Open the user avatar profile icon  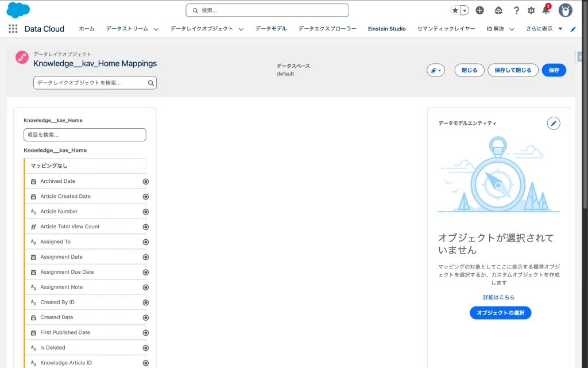pos(566,10)
